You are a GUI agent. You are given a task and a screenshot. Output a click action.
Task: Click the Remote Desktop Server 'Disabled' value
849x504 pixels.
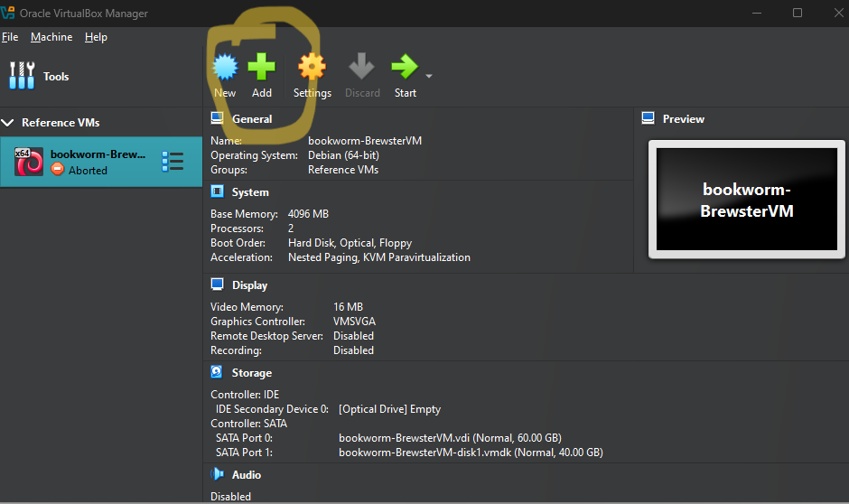[353, 336]
